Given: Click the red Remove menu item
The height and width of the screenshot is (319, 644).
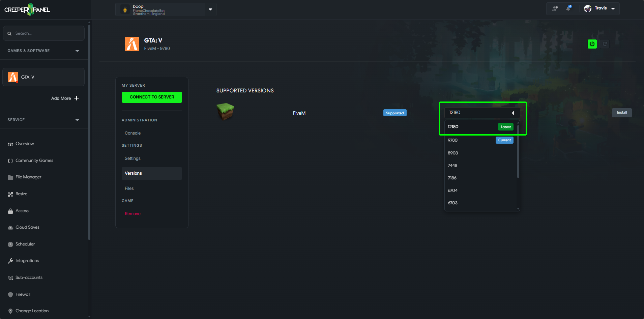Looking at the screenshot, I should pyautogui.click(x=133, y=214).
